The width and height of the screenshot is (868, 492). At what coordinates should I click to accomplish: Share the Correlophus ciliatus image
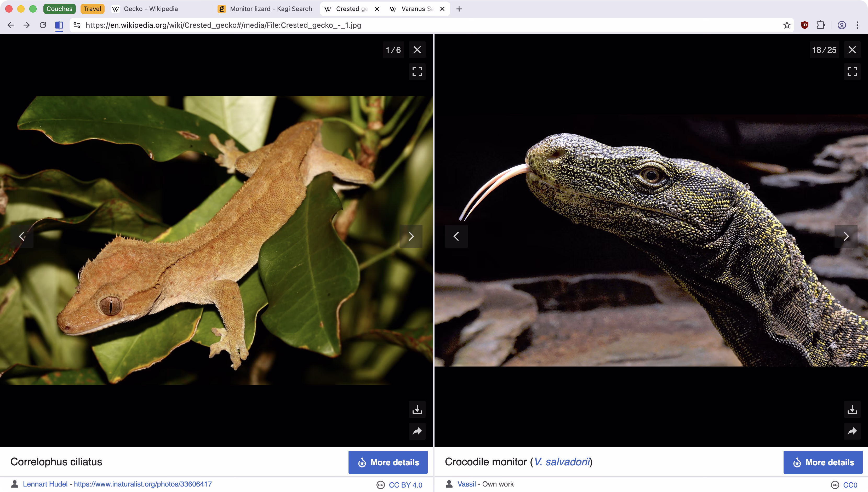(x=417, y=432)
